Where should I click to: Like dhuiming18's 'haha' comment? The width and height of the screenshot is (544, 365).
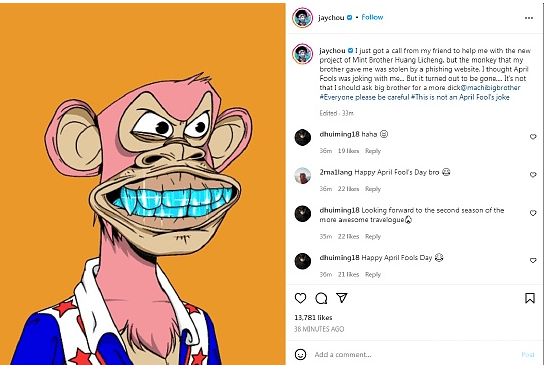[533, 137]
